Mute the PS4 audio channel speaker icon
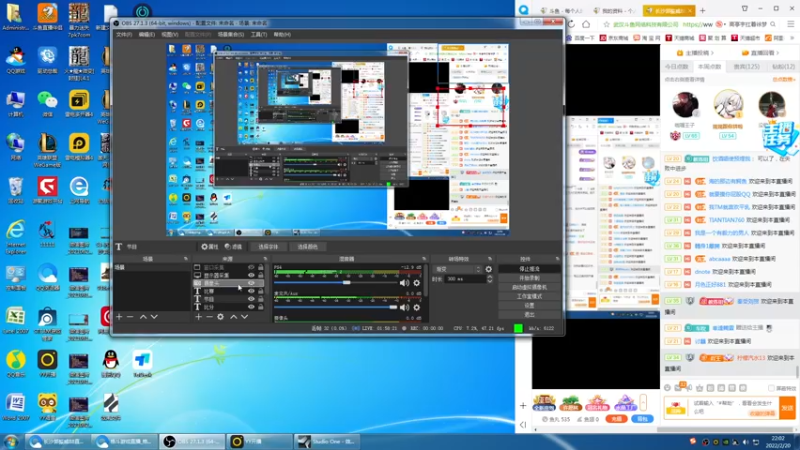 tap(405, 283)
